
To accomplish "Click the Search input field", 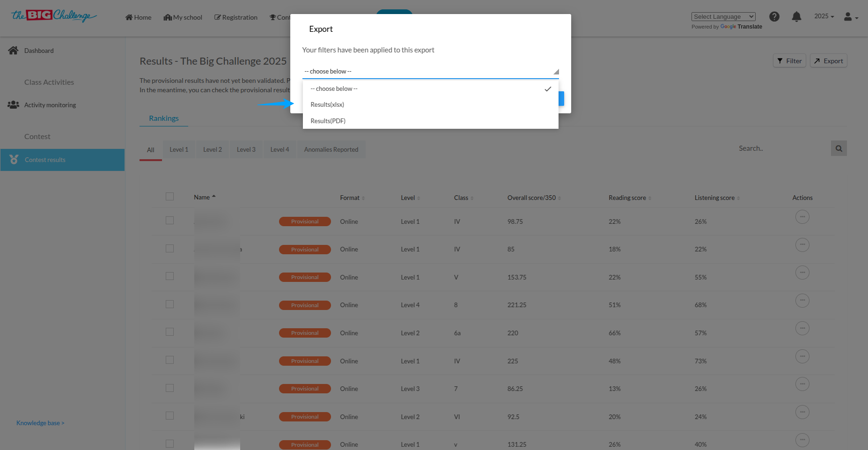I will (x=783, y=148).
